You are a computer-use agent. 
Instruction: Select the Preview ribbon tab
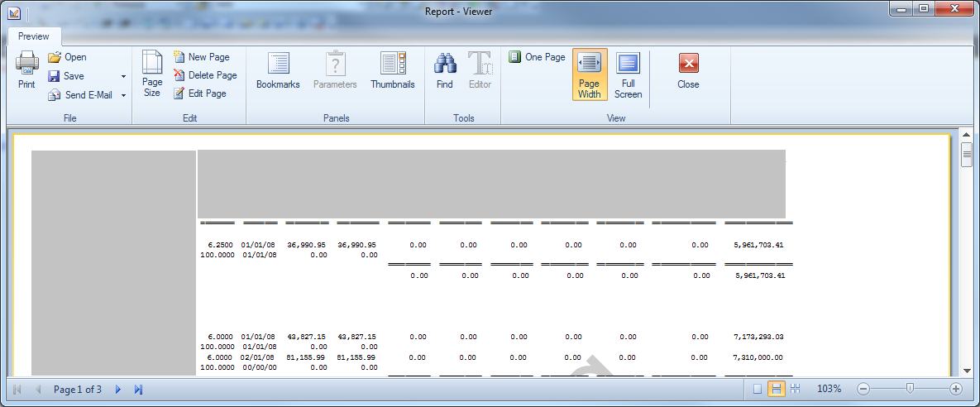pos(34,36)
